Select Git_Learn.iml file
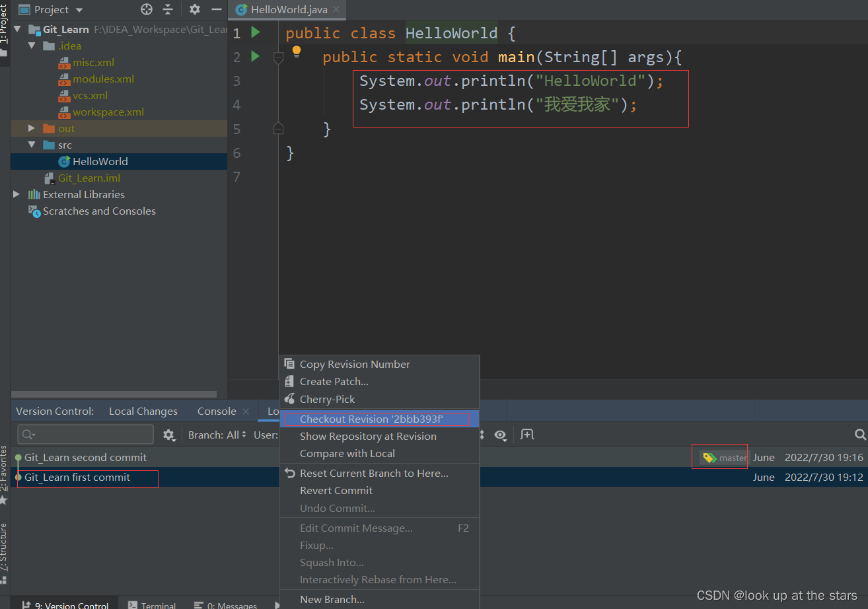 tap(89, 178)
